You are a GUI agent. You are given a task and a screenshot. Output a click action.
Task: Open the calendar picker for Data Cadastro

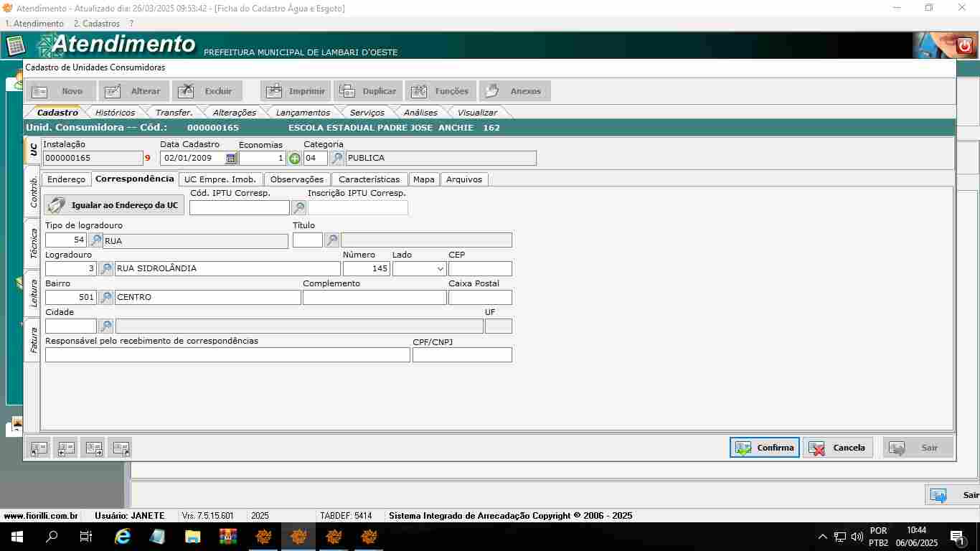230,159
